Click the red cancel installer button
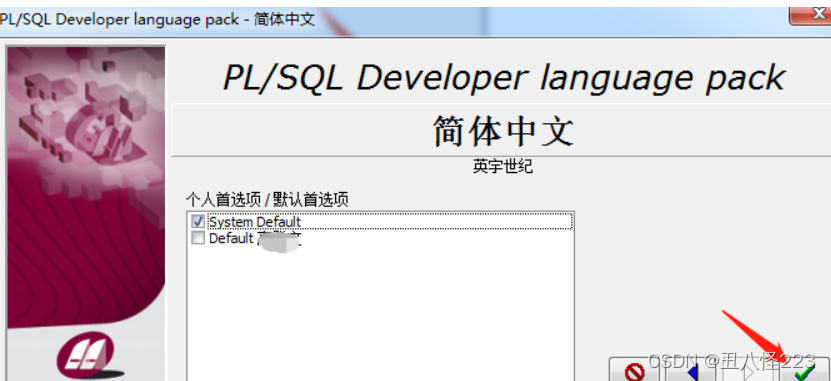Screen dimensions: 831x381 pyautogui.click(x=634, y=370)
